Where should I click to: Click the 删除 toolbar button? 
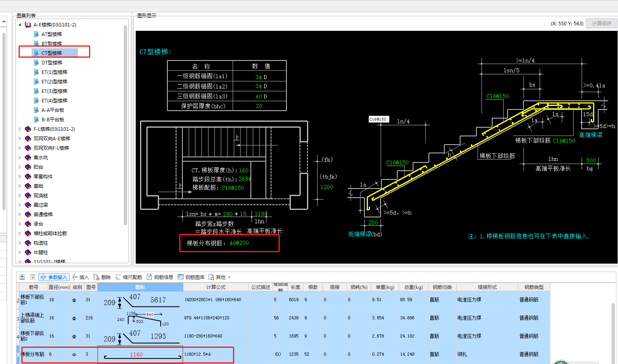click(102, 277)
